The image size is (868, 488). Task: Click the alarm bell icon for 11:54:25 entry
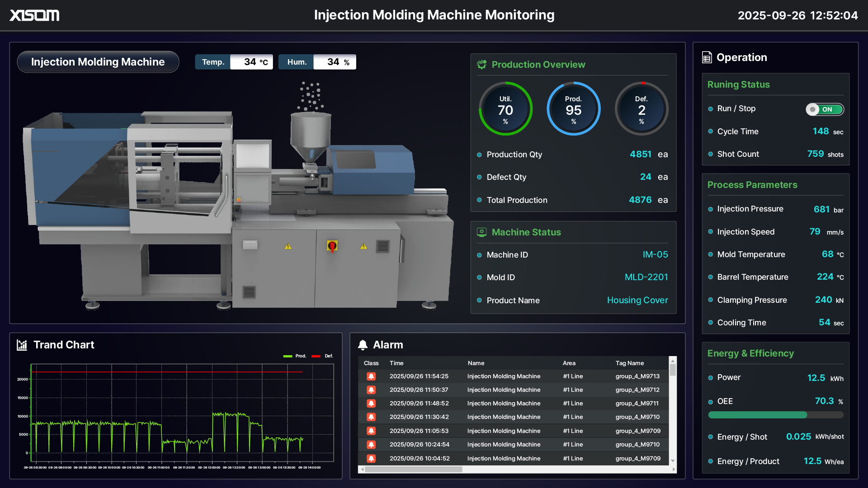pos(371,376)
